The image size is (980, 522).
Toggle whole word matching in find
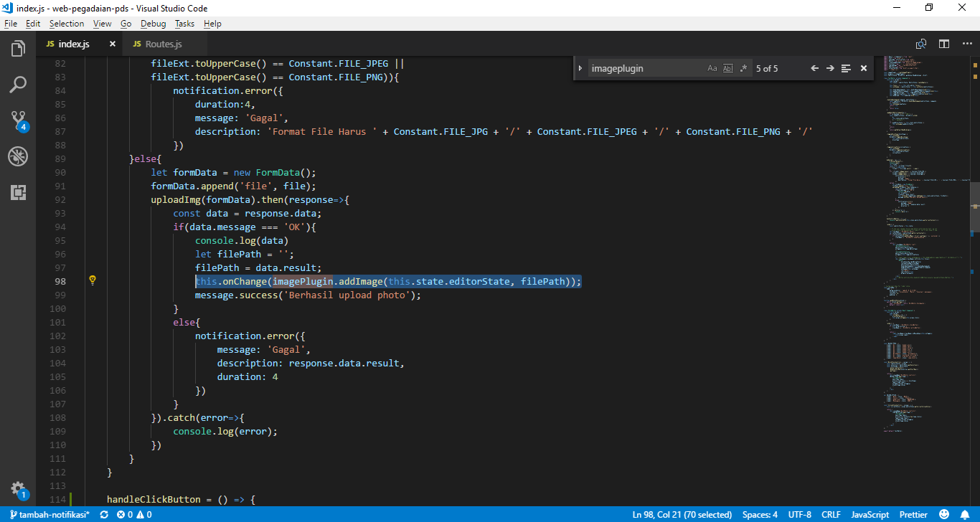[x=728, y=68]
